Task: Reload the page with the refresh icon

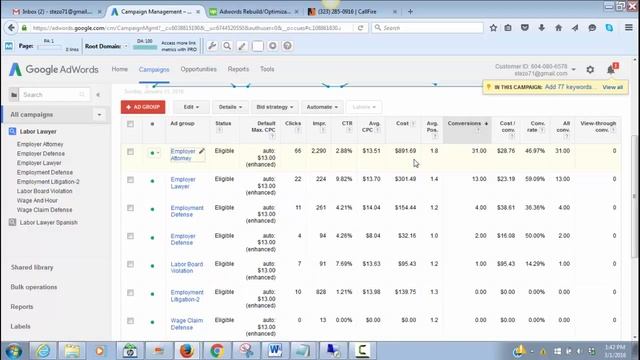Action: (x=360, y=28)
